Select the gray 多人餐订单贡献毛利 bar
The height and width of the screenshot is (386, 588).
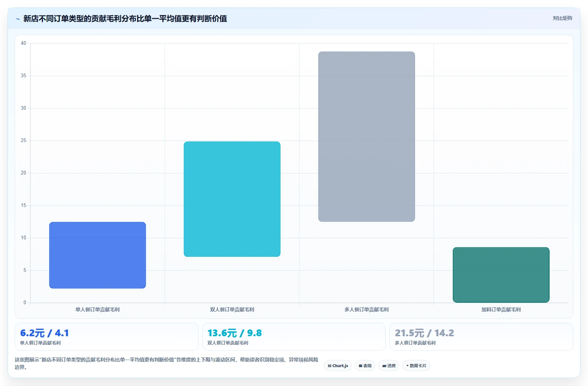click(367, 136)
